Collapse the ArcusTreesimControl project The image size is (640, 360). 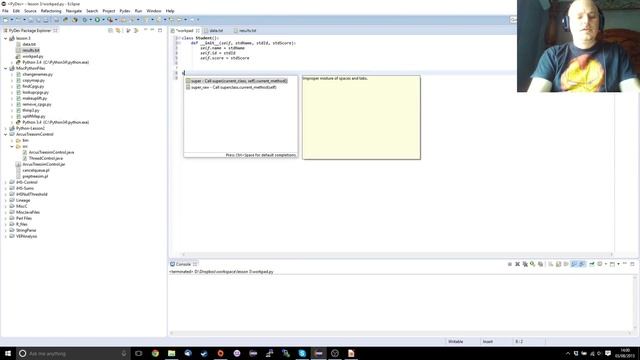coord(6,134)
